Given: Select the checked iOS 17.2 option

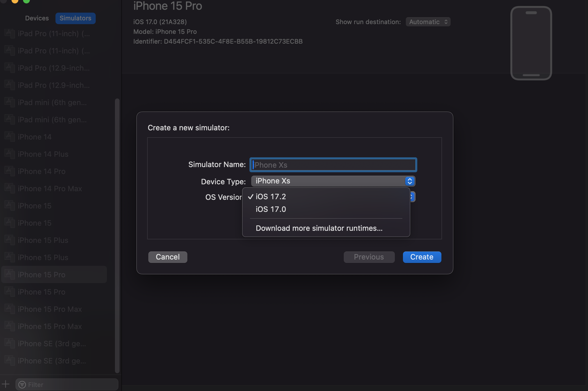Looking at the screenshot, I should pos(271,197).
